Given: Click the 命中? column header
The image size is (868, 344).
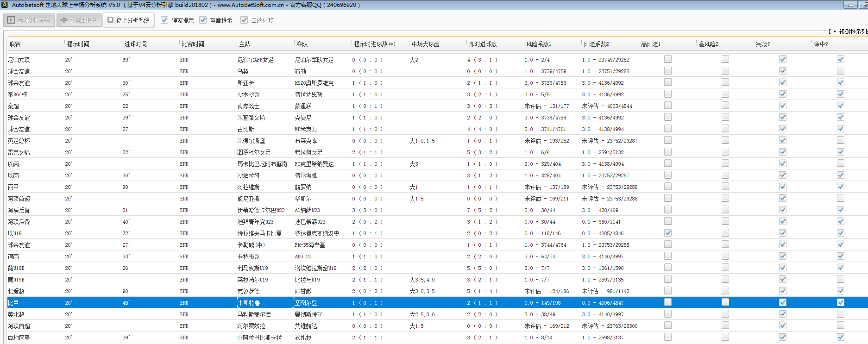Looking at the screenshot, I should [x=821, y=44].
